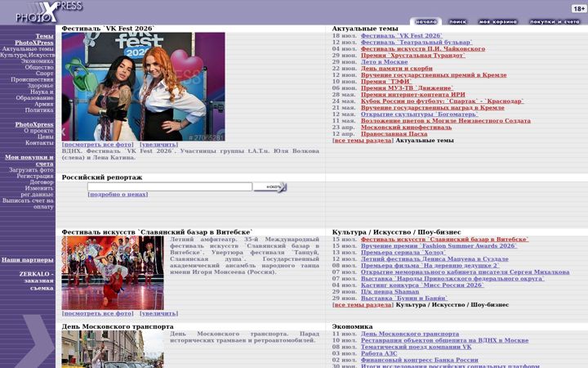Select 'Экономика' in sidebar menu
The width and height of the screenshot is (588, 368).
37,61
